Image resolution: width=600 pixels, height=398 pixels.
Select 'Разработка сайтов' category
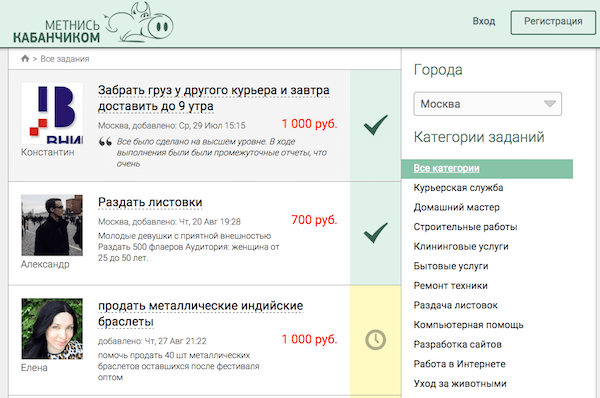[x=457, y=344]
